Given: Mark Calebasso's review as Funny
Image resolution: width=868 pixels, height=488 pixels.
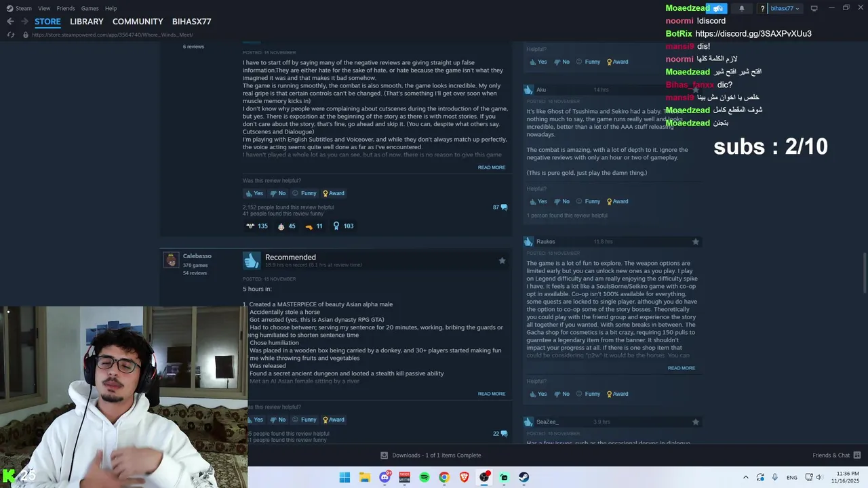Looking at the screenshot, I should tap(304, 420).
